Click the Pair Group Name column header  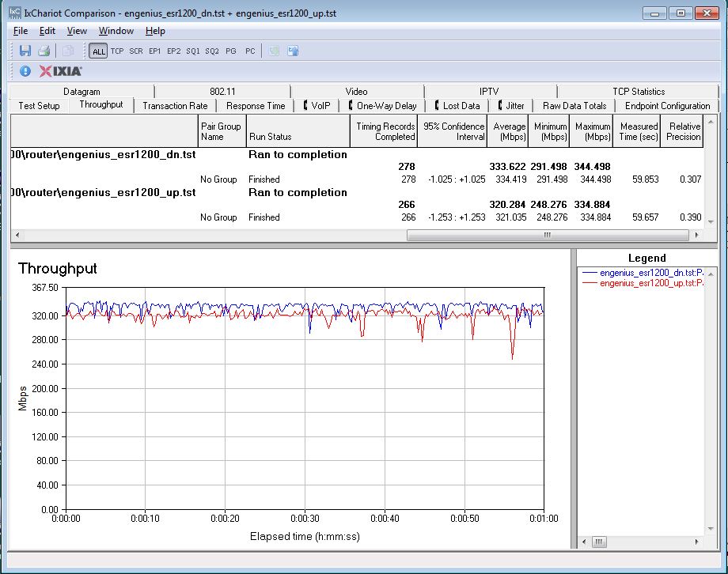click(222, 131)
